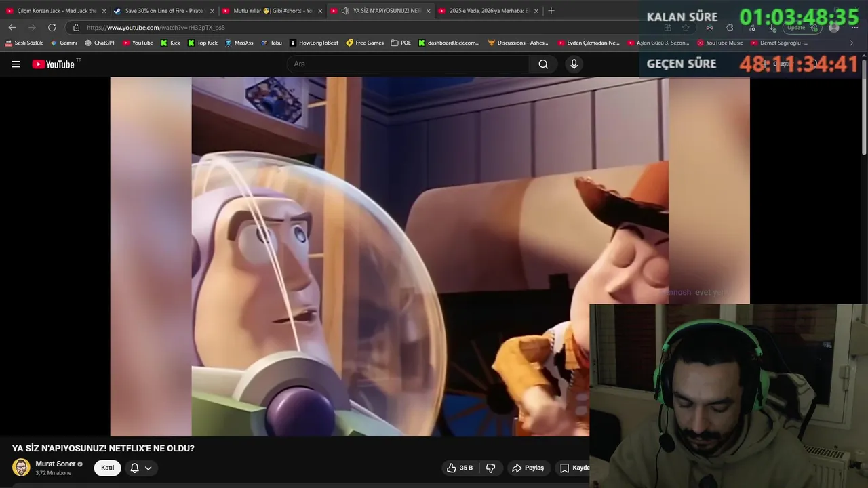Expand the notification options chevron
Viewport: 868px width, 488px height.
click(149, 468)
